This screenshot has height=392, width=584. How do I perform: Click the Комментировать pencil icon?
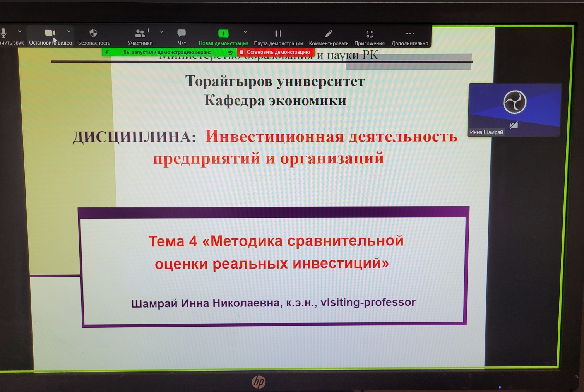click(x=329, y=34)
